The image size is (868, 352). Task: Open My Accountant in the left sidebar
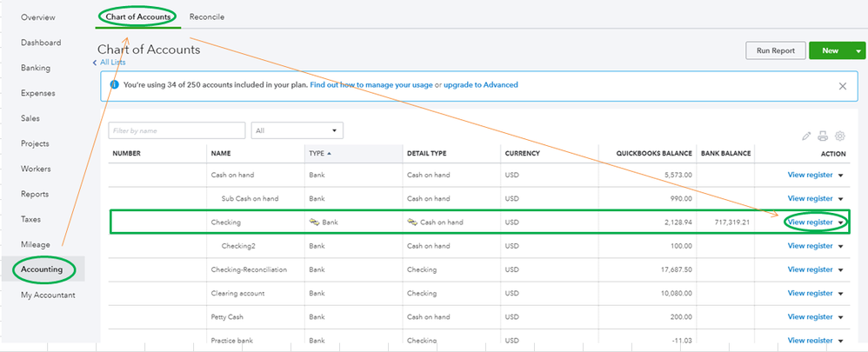pyautogui.click(x=48, y=295)
